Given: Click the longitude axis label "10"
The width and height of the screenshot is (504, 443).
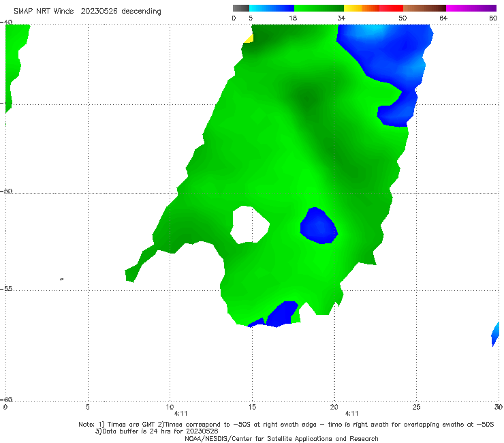Looking at the screenshot, I should point(170,408).
